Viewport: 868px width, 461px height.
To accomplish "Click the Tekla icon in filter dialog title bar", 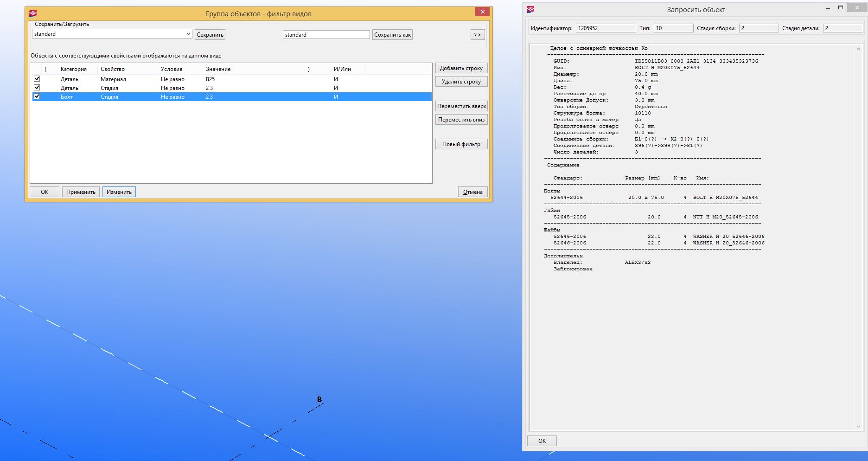I will tap(33, 13).
